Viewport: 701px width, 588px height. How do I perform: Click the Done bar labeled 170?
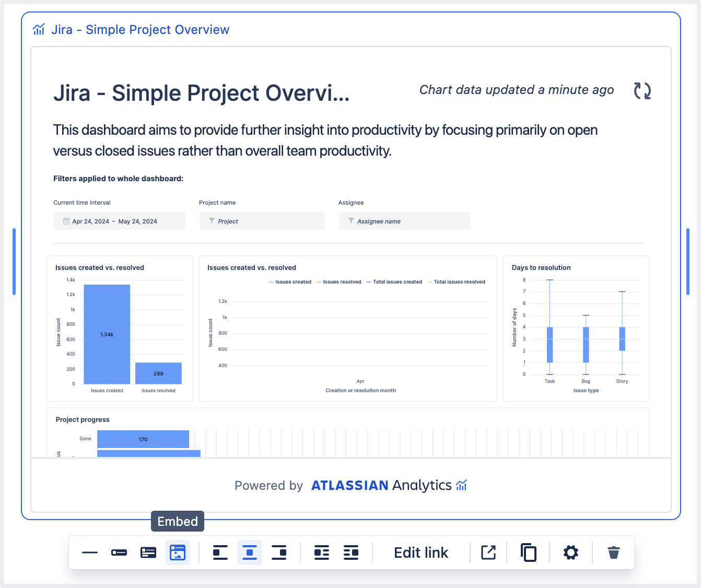click(x=143, y=439)
